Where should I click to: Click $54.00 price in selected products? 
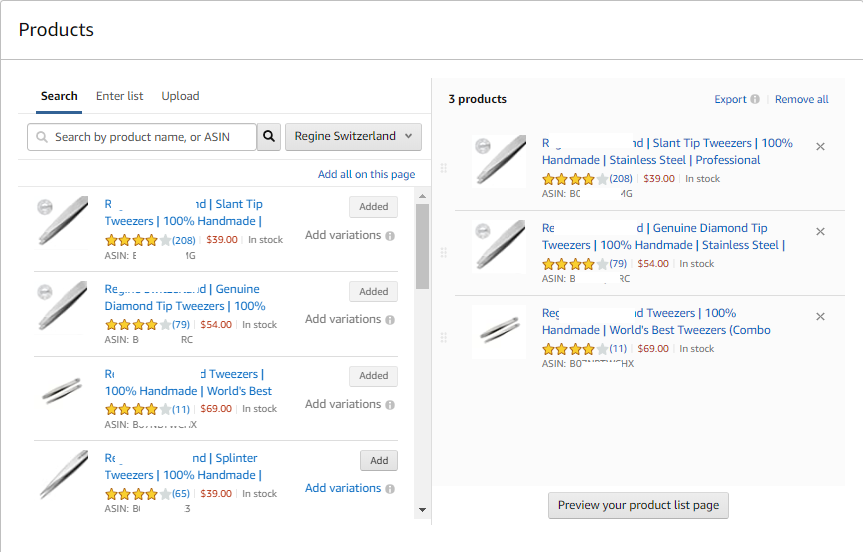653,264
